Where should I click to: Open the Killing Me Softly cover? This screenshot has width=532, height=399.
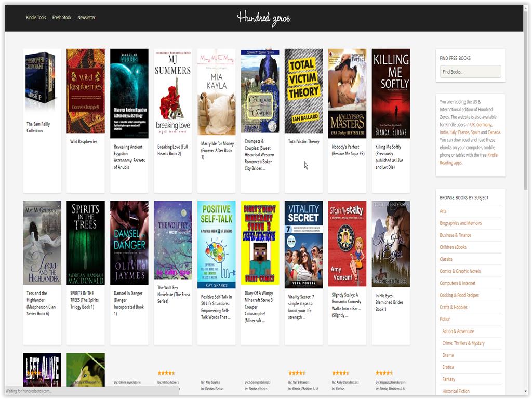tap(391, 94)
